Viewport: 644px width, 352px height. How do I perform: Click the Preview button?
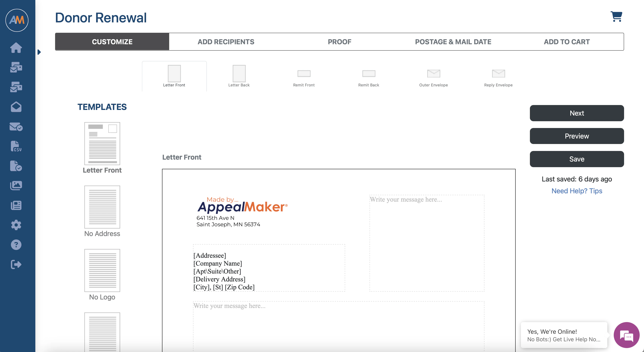pyautogui.click(x=577, y=136)
